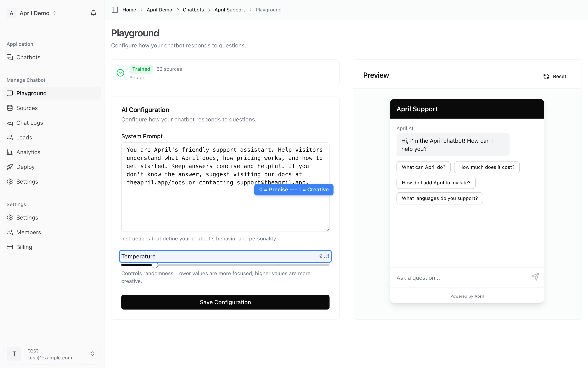This screenshot has height=368, width=588.
Task: Click the Deploy rocket icon
Action: [x=10, y=167]
